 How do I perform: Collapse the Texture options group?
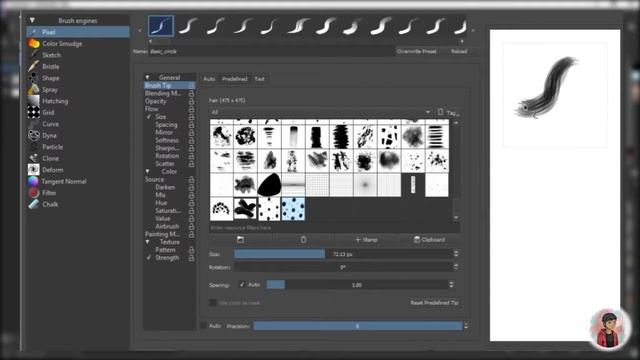148,242
